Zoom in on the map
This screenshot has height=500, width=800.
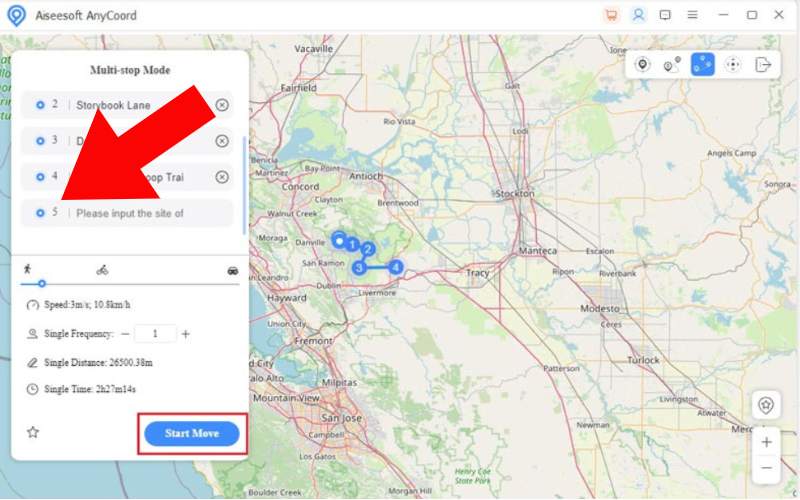click(766, 442)
